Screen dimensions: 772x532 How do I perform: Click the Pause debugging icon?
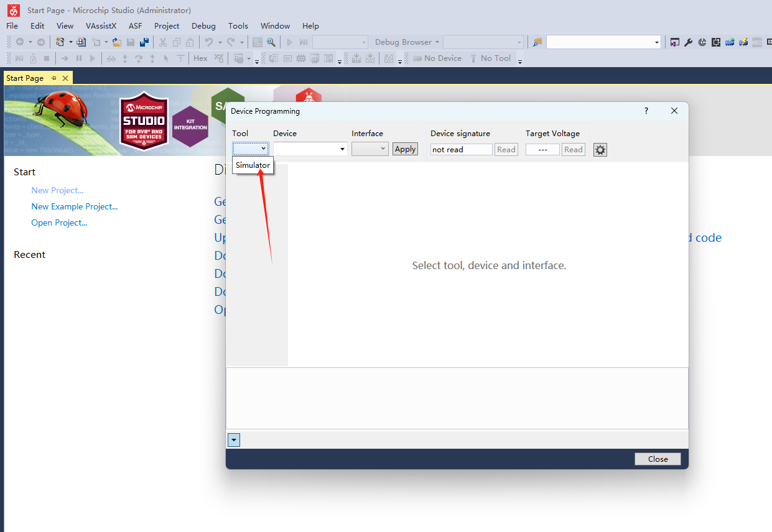point(79,58)
